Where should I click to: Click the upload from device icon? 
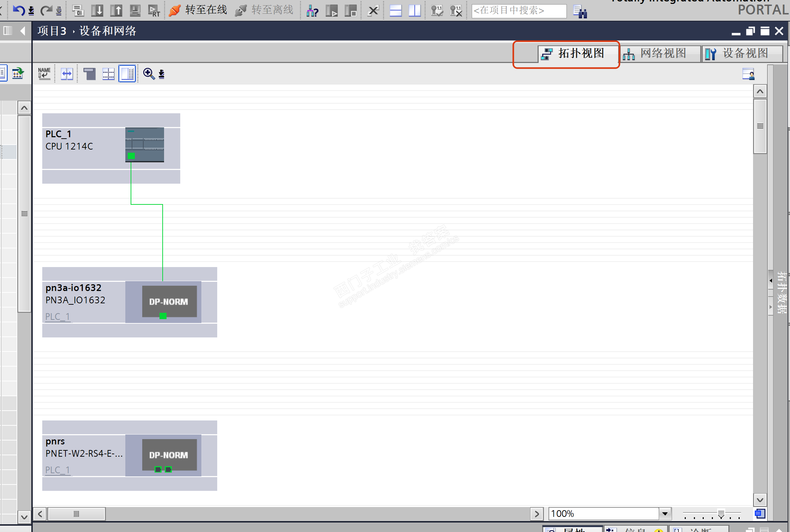(x=116, y=11)
